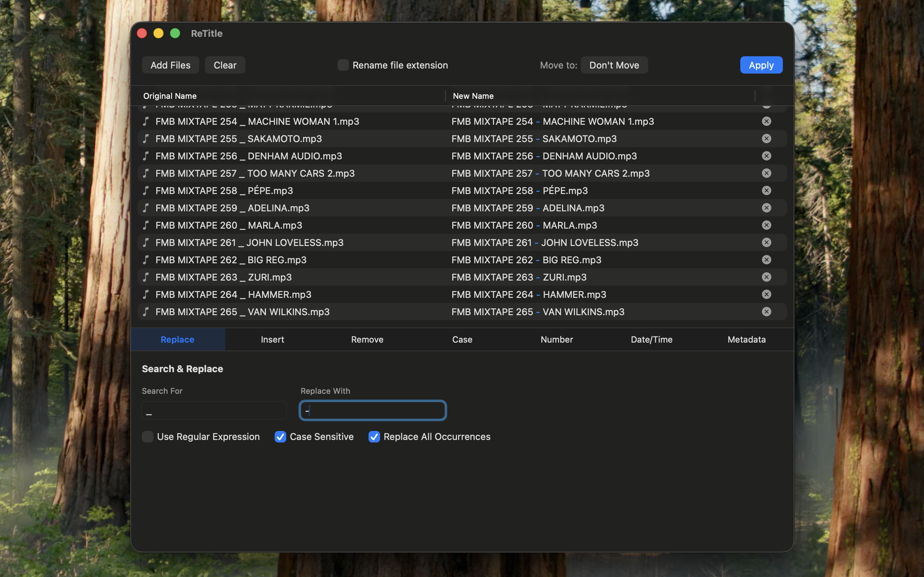Click the Apply button
The height and width of the screenshot is (577, 924).
pos(760,65)
